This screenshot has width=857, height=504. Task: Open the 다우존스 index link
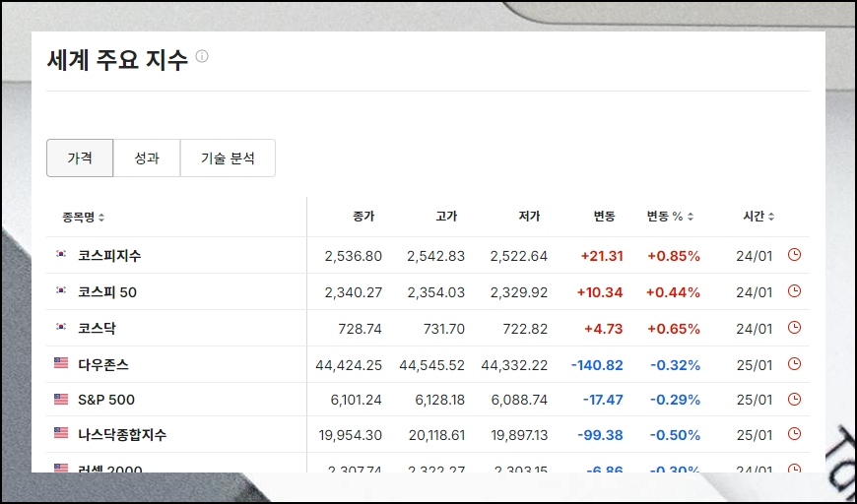pyautogui.click(x=103, y=365)
